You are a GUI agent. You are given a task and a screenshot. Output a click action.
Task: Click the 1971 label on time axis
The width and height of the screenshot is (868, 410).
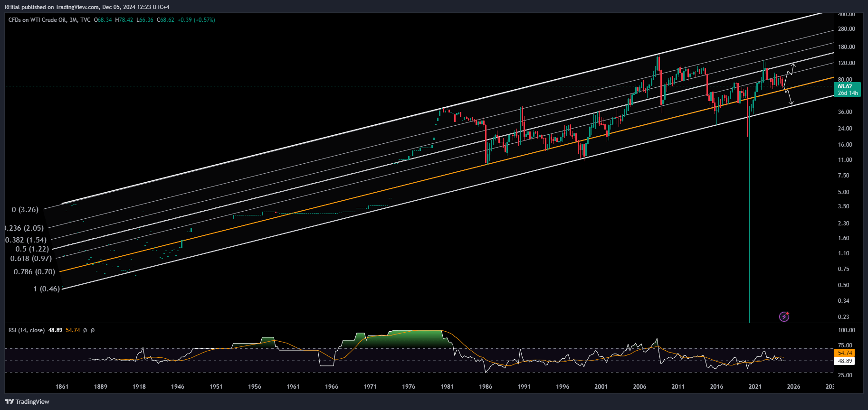[370, 387]
